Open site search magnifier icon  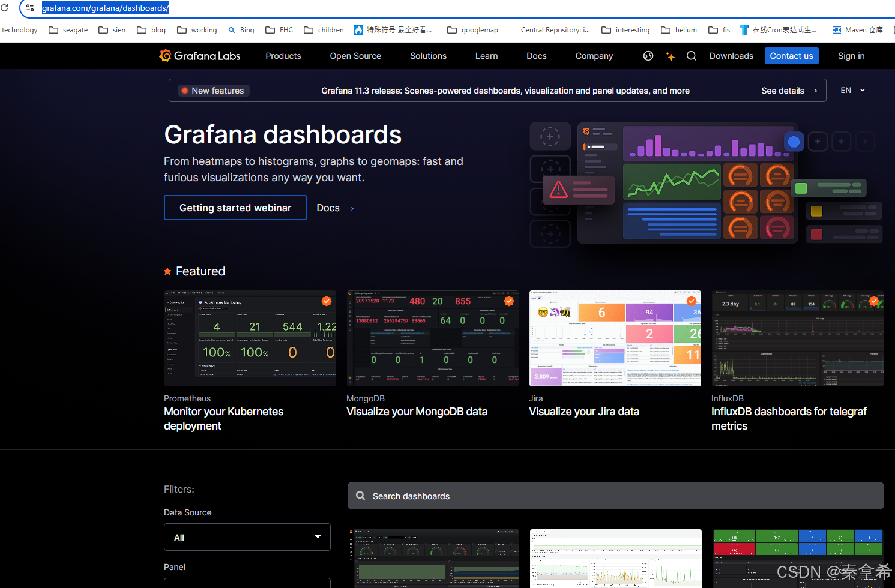pos(692,56)
